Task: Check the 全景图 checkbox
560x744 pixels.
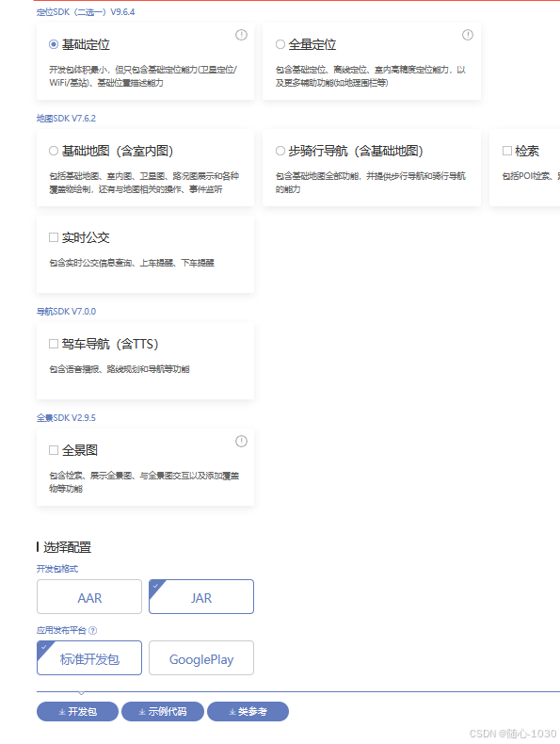Action: click(54, 450)
